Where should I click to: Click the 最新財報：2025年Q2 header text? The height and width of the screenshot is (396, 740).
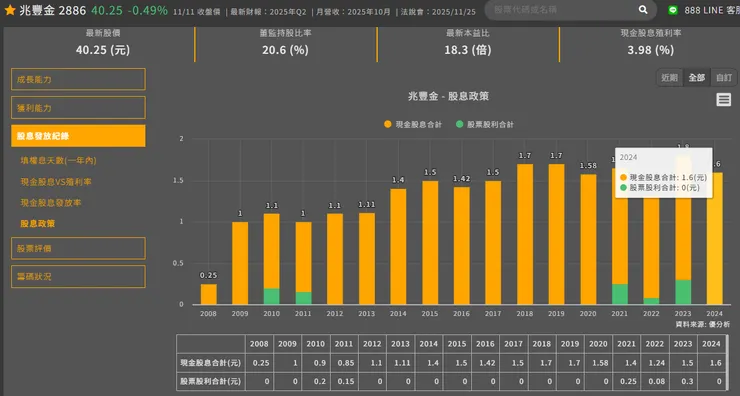[x=269, y=12]
